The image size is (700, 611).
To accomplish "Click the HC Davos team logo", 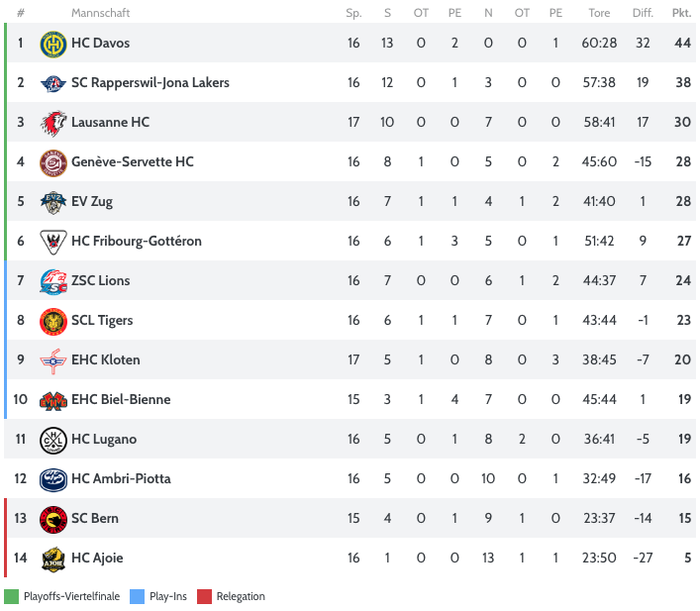I will (x=52, y=44).
